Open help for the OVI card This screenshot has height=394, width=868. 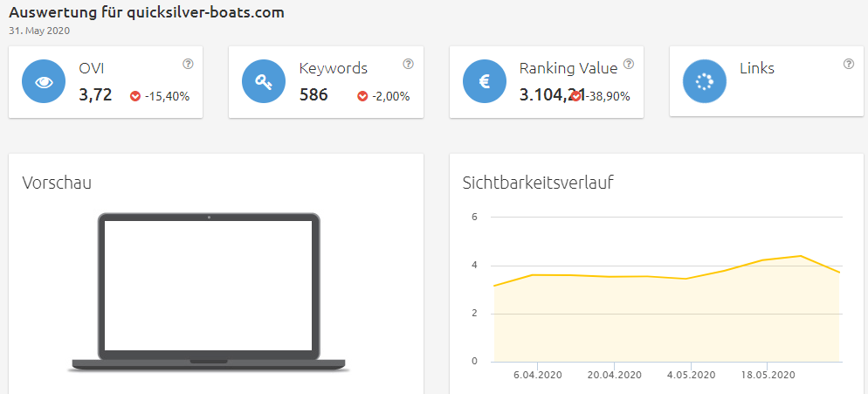pos(188,64)
